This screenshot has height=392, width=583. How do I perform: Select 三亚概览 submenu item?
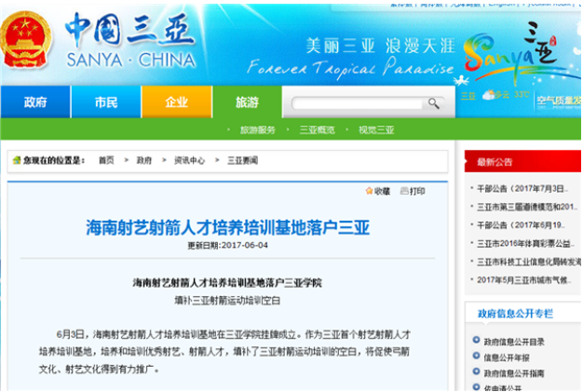tap(318, 129)
